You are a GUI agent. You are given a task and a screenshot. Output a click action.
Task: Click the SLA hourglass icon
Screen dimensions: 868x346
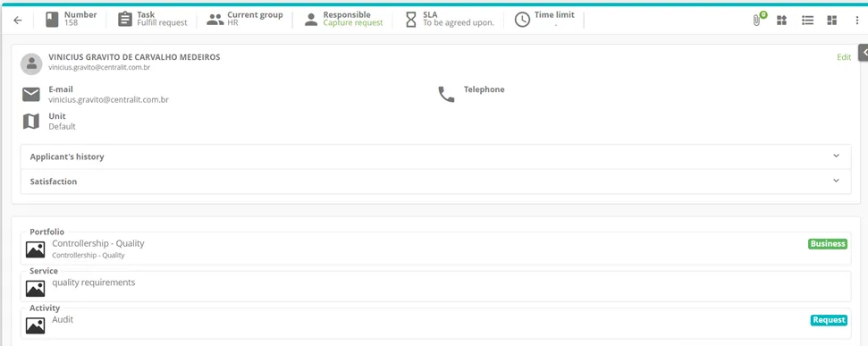click(410, 21)
